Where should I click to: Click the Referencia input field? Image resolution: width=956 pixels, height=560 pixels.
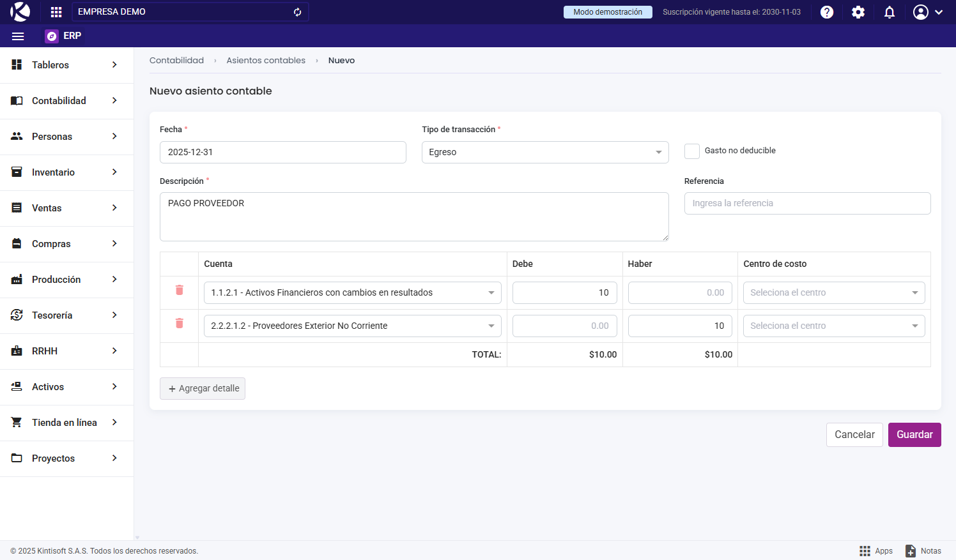click(806, 204)
